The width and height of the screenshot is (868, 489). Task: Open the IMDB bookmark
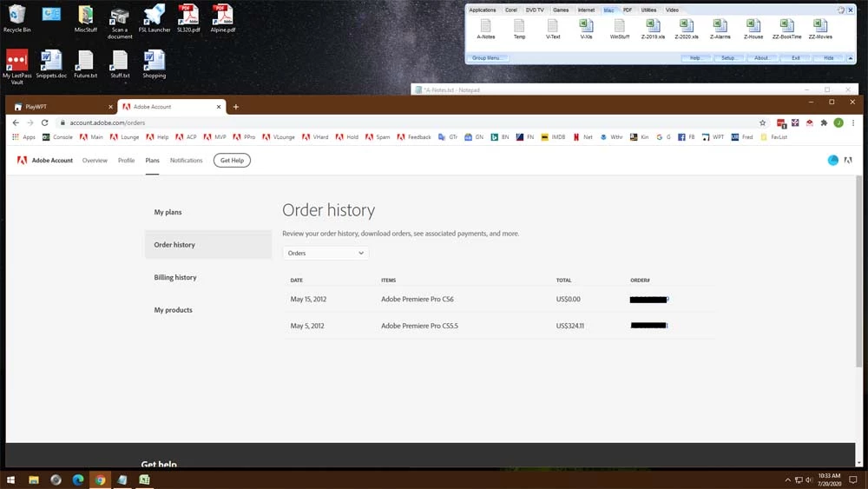click(553, 137)
